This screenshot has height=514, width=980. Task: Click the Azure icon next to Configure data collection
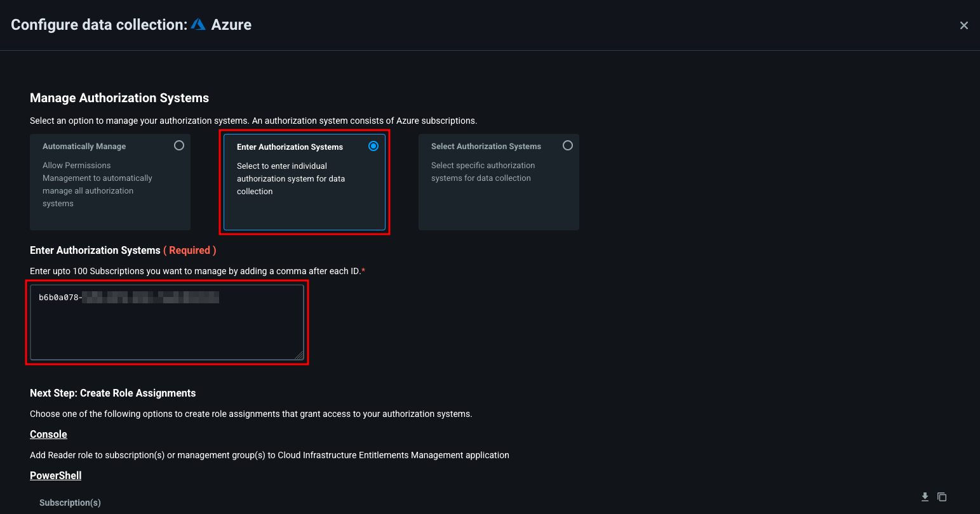pyautogui.click(x=197, y=24)
